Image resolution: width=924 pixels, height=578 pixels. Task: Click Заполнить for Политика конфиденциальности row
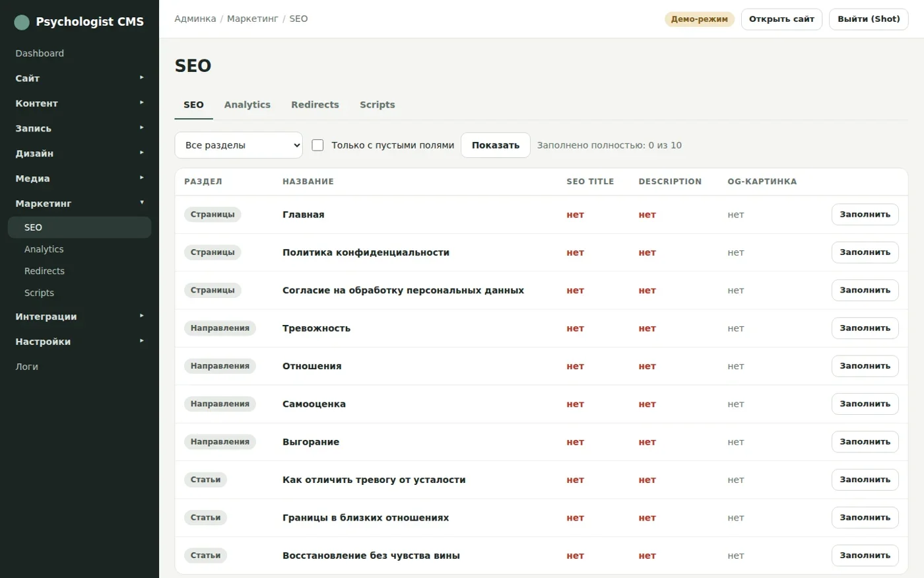coord(865,252)
